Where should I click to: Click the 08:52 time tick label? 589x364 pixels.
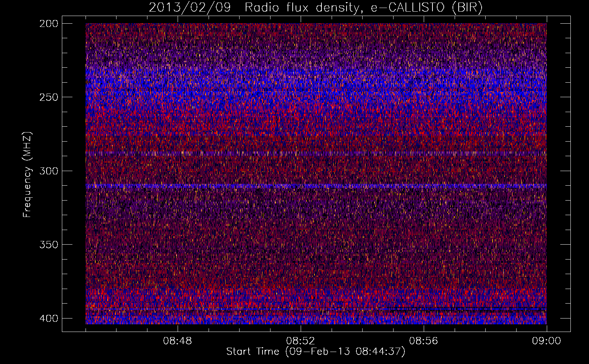coord(301,341)
